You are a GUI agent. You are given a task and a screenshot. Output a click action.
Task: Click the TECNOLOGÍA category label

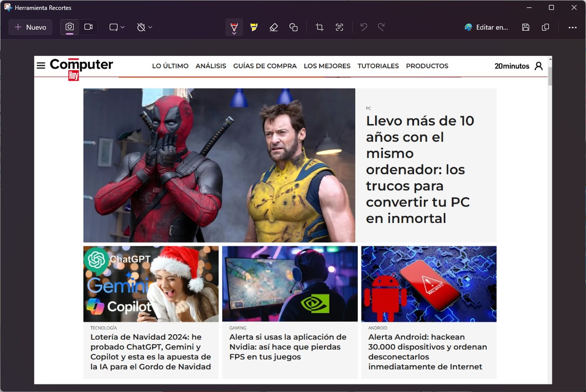pos(103,328)
